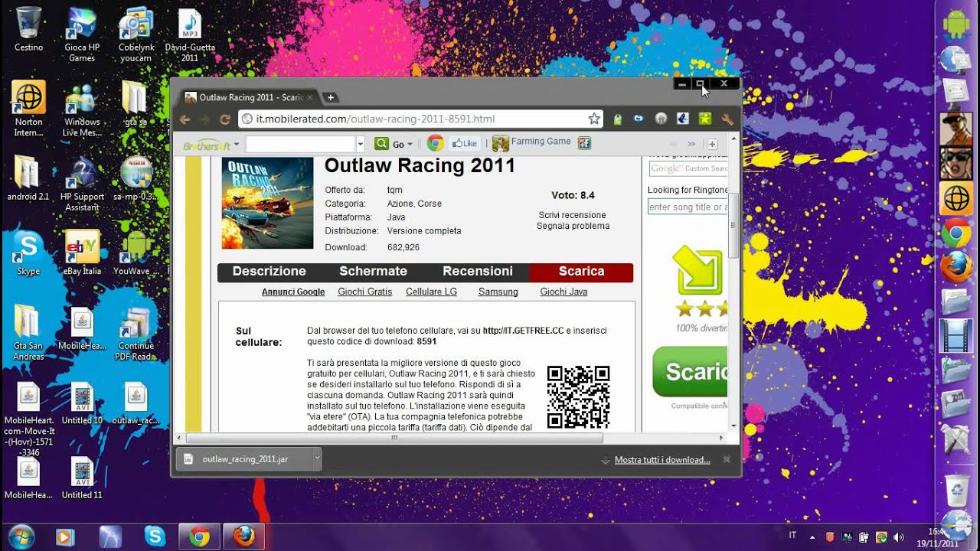This screenshot has width=980, height=551.
Task: Show hidden system tray icons arrow
Action: coord(812,537)
